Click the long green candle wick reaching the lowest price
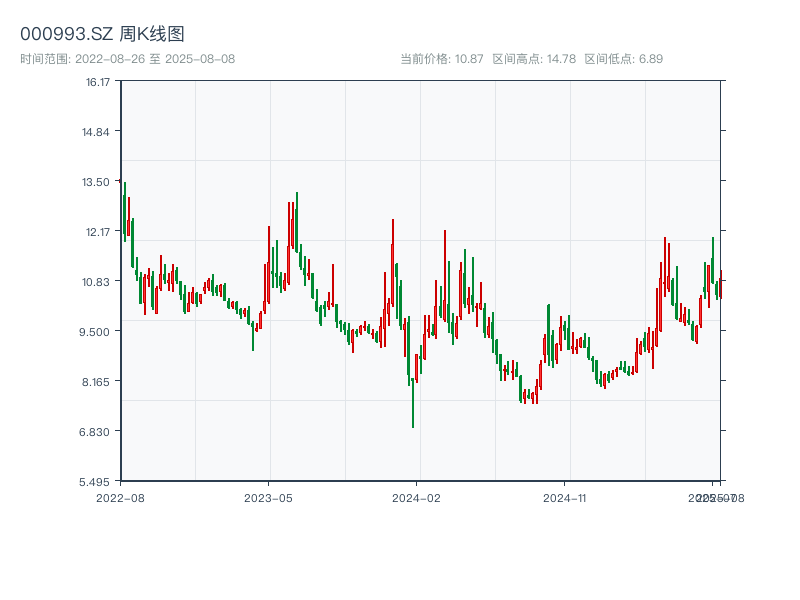 click(413, 410)
